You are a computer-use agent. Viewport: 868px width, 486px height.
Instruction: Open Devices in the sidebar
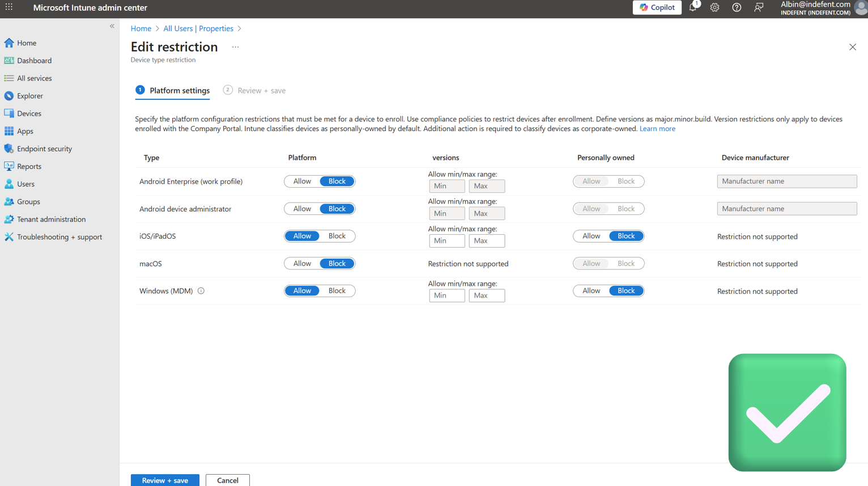coord(29,113)
